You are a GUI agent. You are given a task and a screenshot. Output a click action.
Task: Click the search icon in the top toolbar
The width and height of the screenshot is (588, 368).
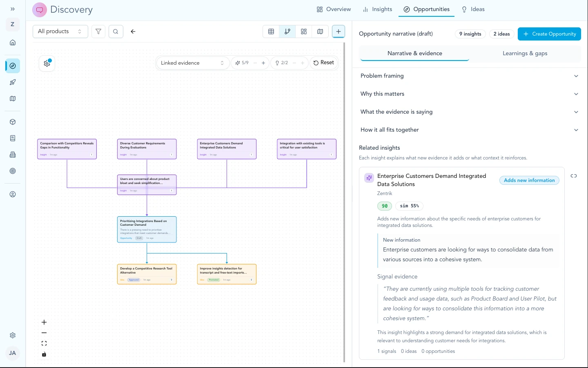point(116,31)
